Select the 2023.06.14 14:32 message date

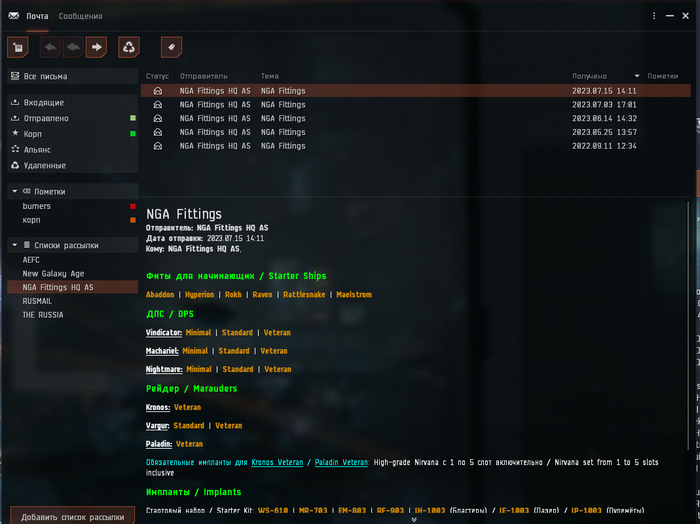604,118
